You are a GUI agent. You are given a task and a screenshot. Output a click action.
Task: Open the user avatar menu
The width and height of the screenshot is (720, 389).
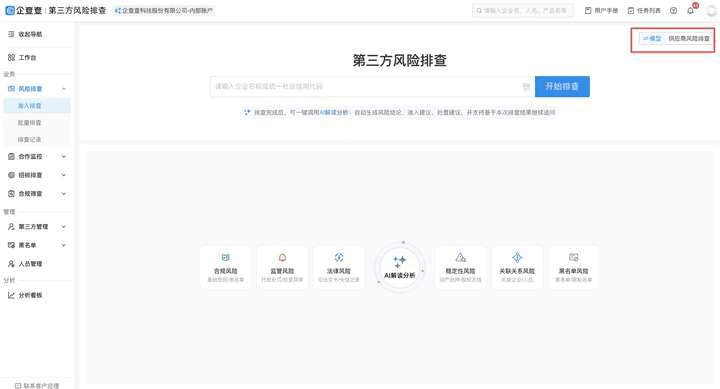click(712, 11)
